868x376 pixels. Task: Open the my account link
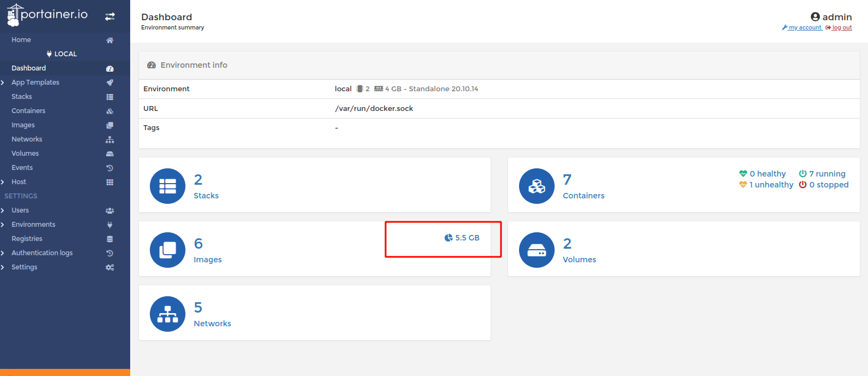coord(802,27)
